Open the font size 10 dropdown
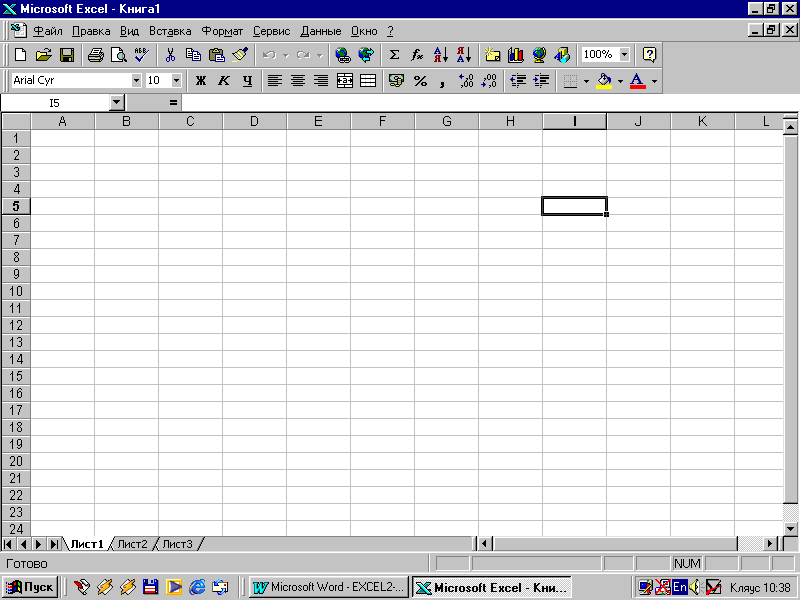 [x=177, y=81]
